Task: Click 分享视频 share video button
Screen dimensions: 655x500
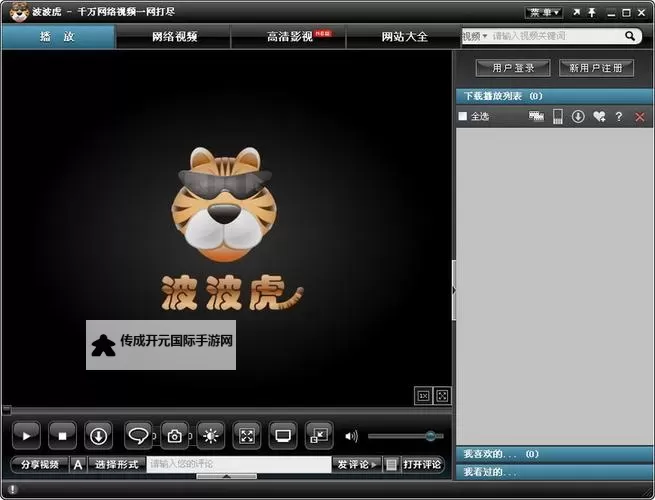Action: click(x=40, y=464)
